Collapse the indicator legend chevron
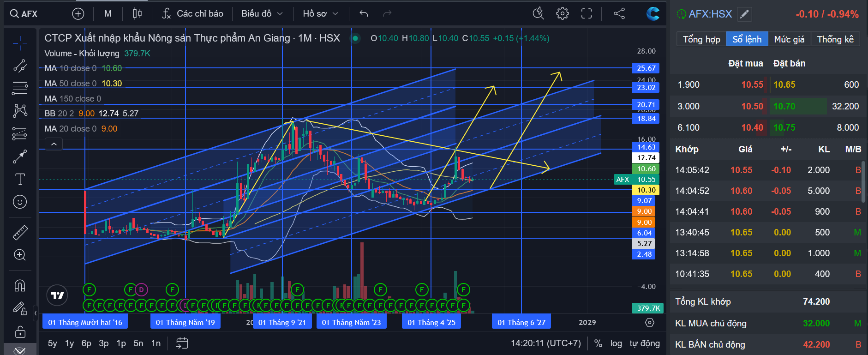The image size is (868, 355). pos(54,144)
